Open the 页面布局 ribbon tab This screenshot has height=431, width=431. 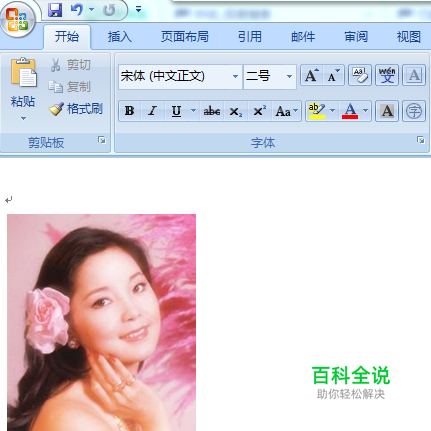tap(185, 36)
